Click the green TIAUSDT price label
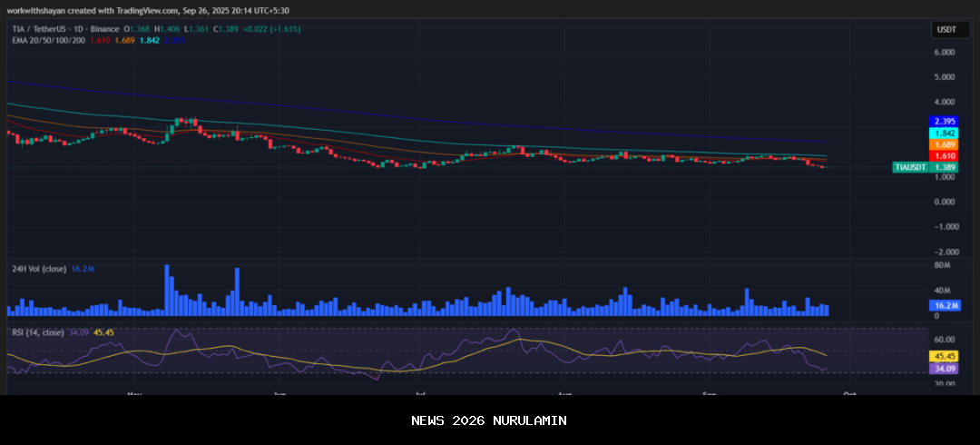Viewport: 980px width, 445px height. (910, 167)
